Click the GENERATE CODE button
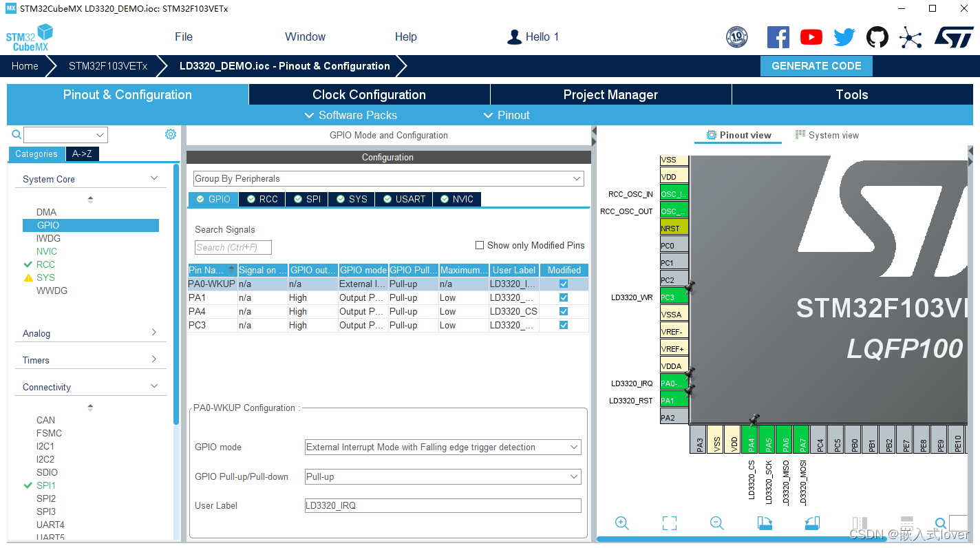 pos(816,66)
